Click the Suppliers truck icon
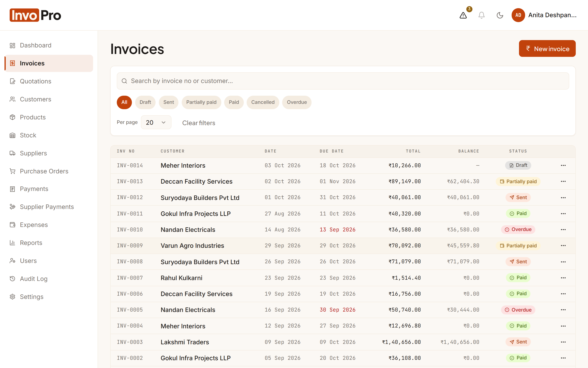Viewport: 588px width, 368px height. coord(12,153)
